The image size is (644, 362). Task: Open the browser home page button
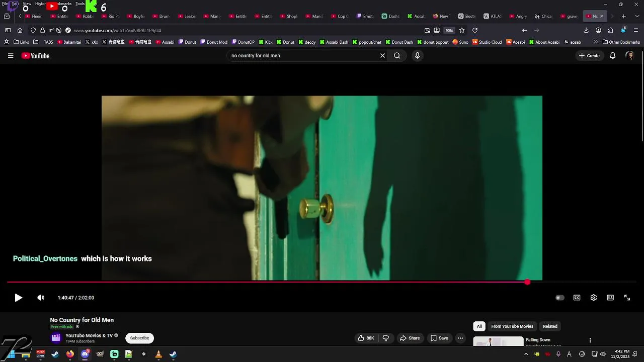[20, 30]
